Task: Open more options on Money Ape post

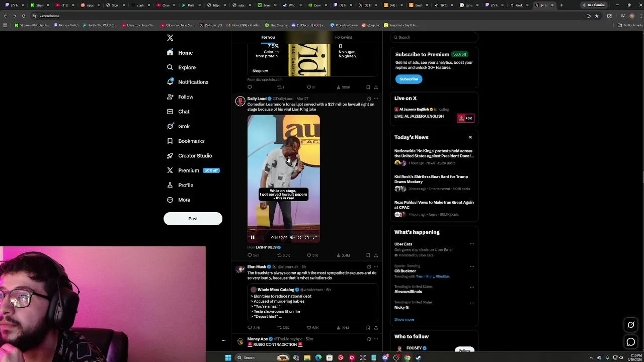Action: tap(376, 339)
